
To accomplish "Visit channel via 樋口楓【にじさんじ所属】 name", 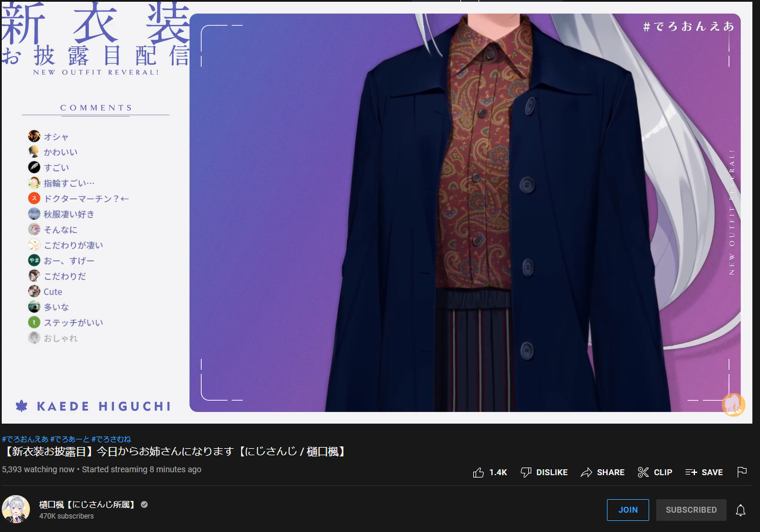I will (87, 504).
